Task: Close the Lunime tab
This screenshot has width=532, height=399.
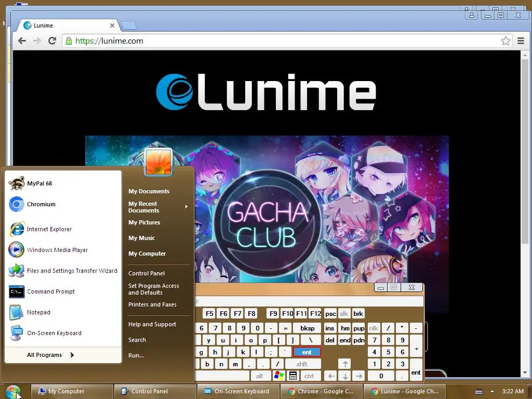Action: (x=112, y=25)
